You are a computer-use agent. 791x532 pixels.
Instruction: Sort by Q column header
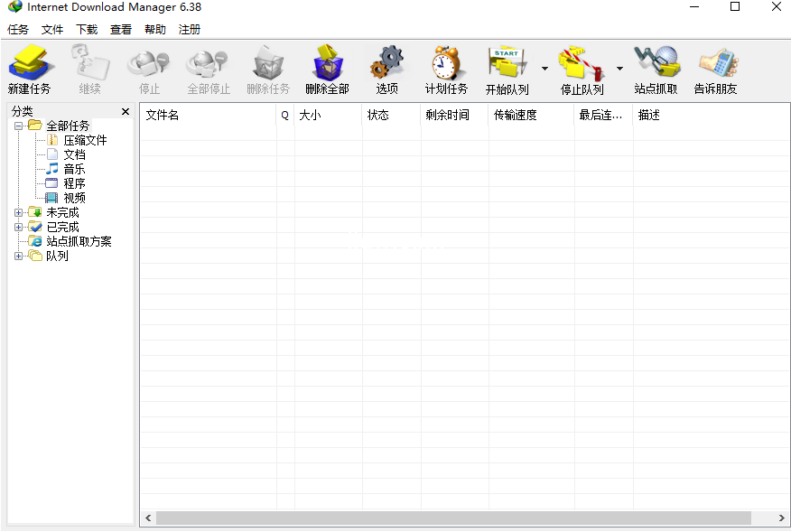[x=285, y=115]
